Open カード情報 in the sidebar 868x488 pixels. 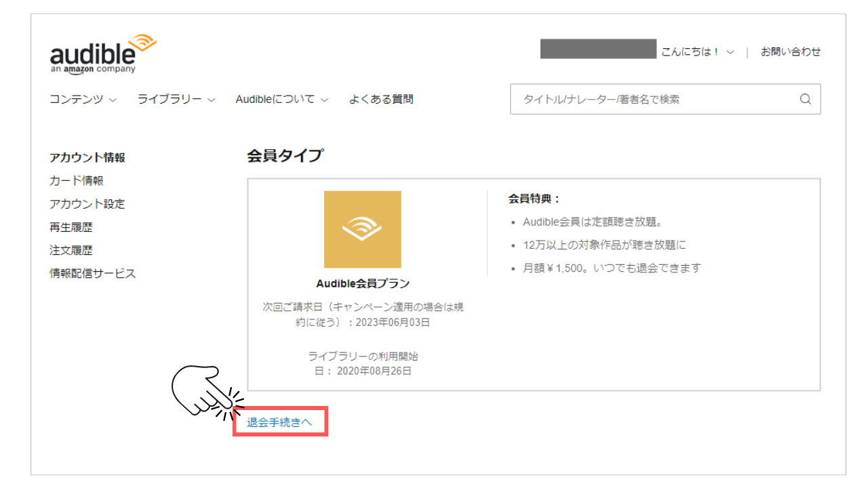(77, 181)
